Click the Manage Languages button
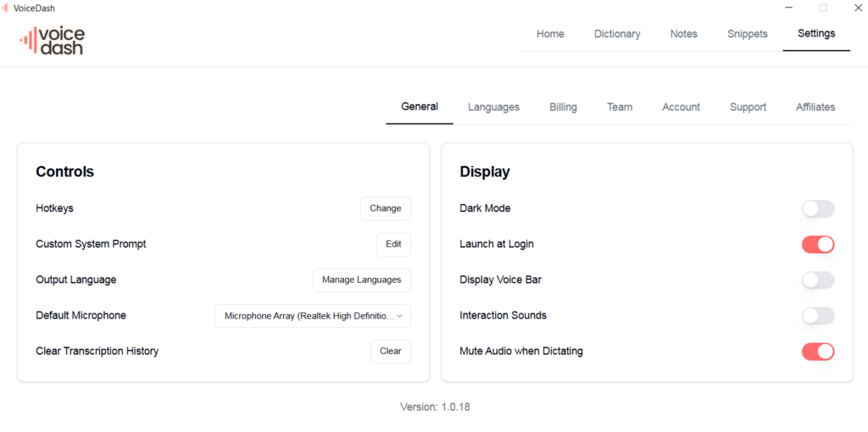Screen dimensions: 868x432 pos(361,280)
